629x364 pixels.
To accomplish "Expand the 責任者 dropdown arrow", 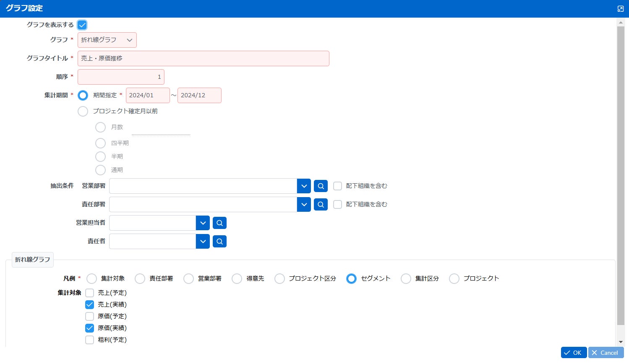I will point(203,242).
